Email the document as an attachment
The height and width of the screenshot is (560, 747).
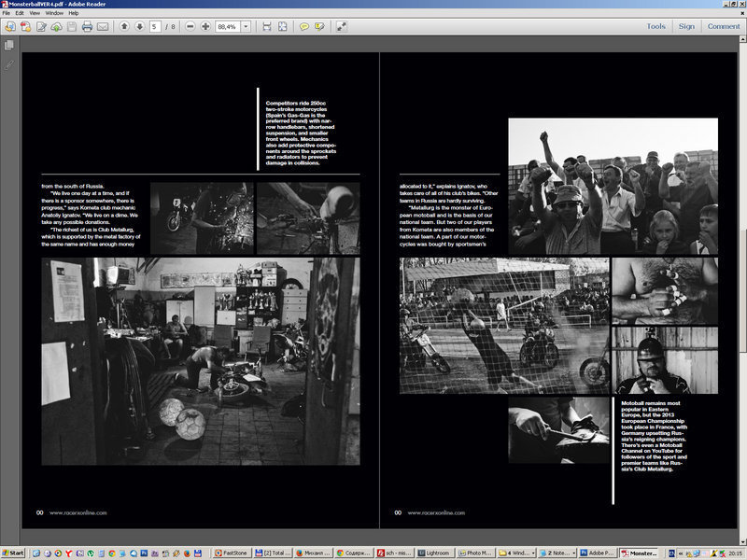click(101, 26)
